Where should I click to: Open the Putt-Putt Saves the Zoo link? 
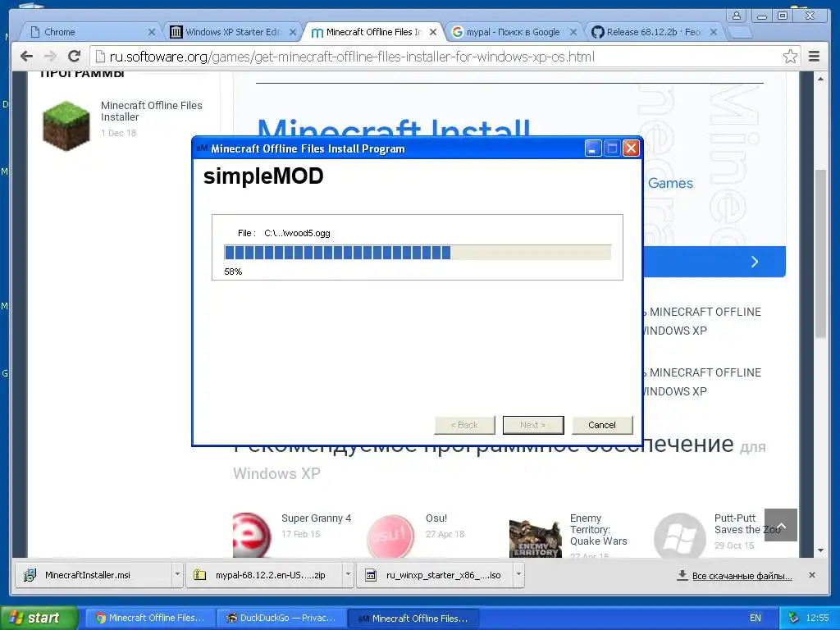click(746, 524)
